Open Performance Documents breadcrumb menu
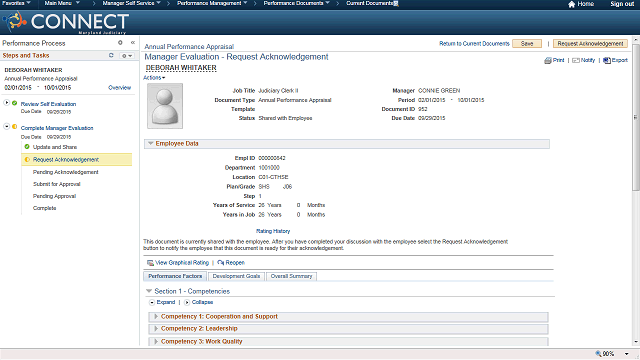 pyautogui.click(x=296, y=3)
